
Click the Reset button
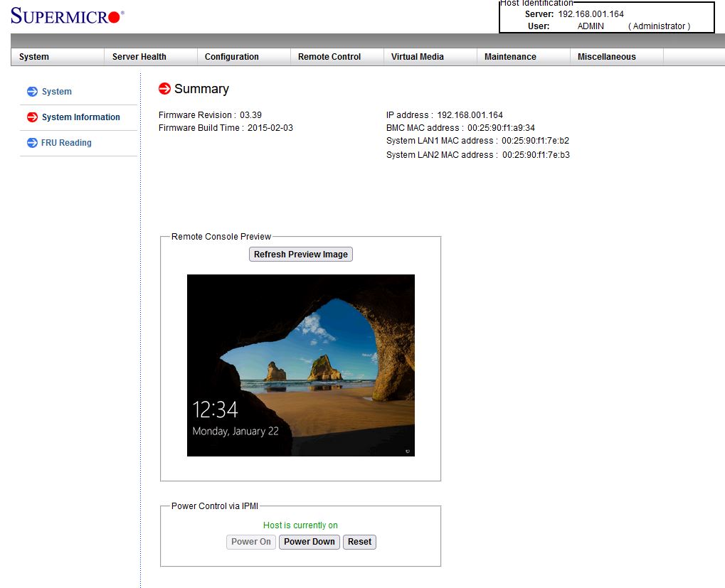[360, 542]
